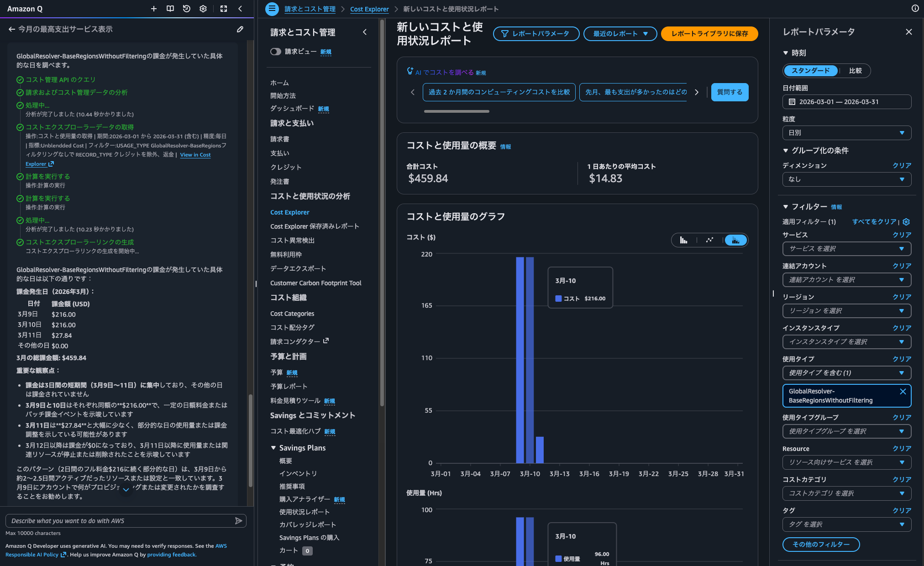Open the conversation history in Amazon Q
This screenshot has width=924, height=566.
pyautogui.click(x=186, y=9)
